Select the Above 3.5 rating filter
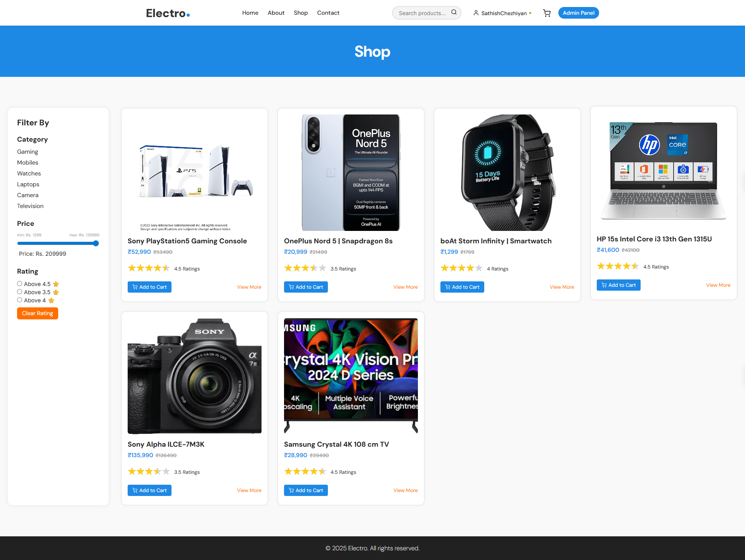This screenshot has height=560, width=745. (x=19, y=292)
